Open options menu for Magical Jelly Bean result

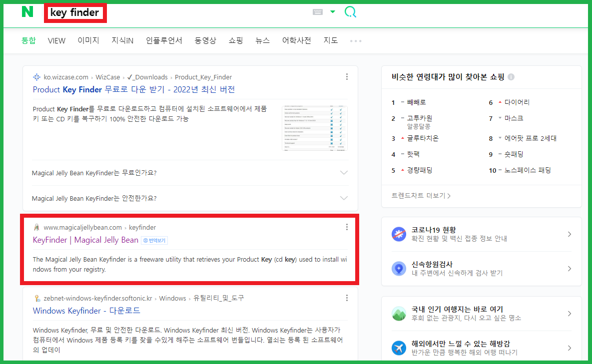point(347,227)
